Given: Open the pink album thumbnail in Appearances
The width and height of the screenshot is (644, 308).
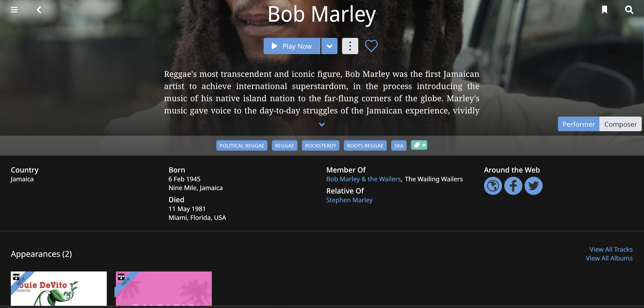Looking at the screenshot, I should click(164, 288).
